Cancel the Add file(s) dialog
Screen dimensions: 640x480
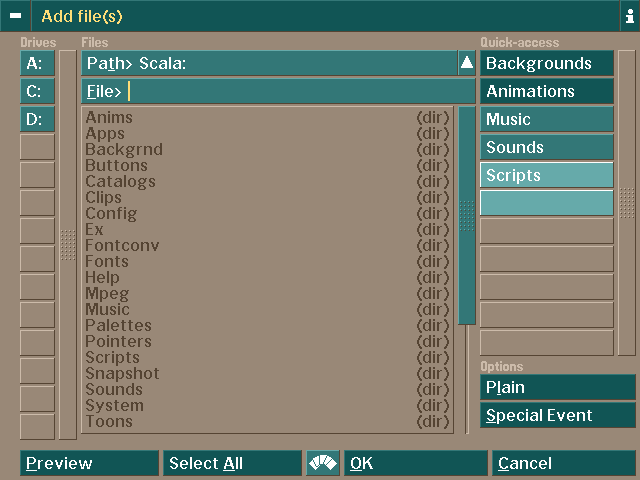[563, 463]
